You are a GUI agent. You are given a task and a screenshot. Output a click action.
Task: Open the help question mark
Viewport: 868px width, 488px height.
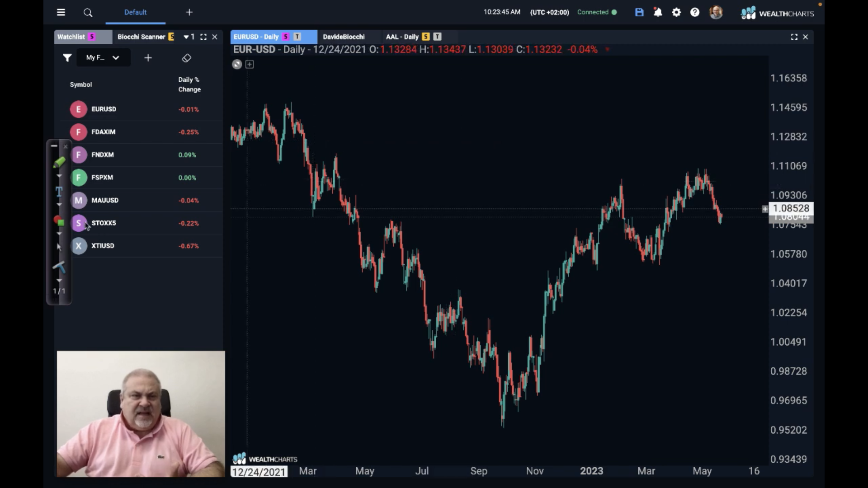(x=695, y=12)
